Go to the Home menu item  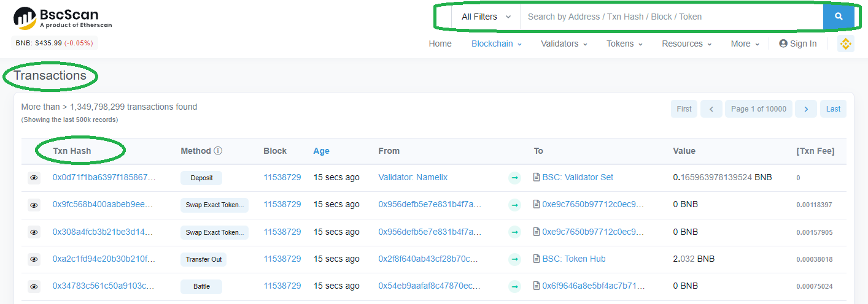pyautogui.click(x=440, y=44)
